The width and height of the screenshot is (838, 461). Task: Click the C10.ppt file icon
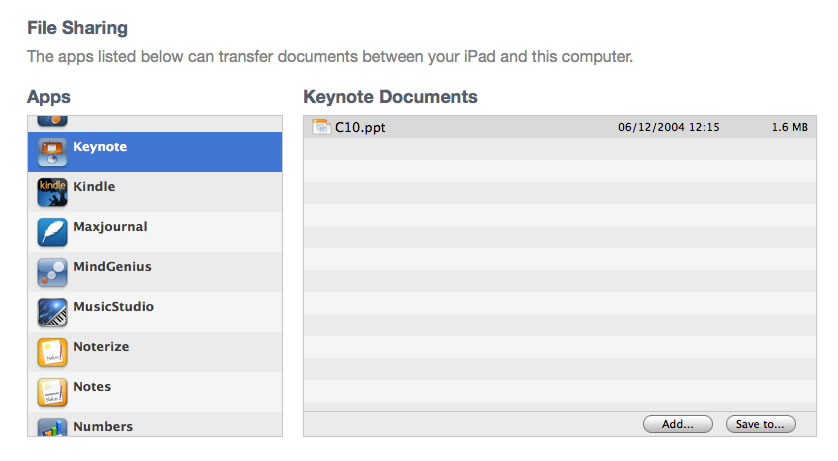(321, 127)
